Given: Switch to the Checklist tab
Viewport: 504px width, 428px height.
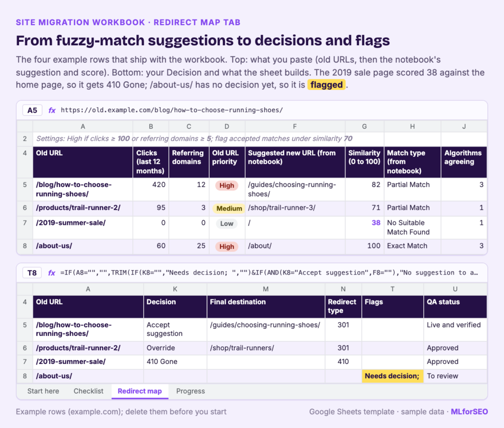Looking at the screenshot, I should tap(89, 391).
